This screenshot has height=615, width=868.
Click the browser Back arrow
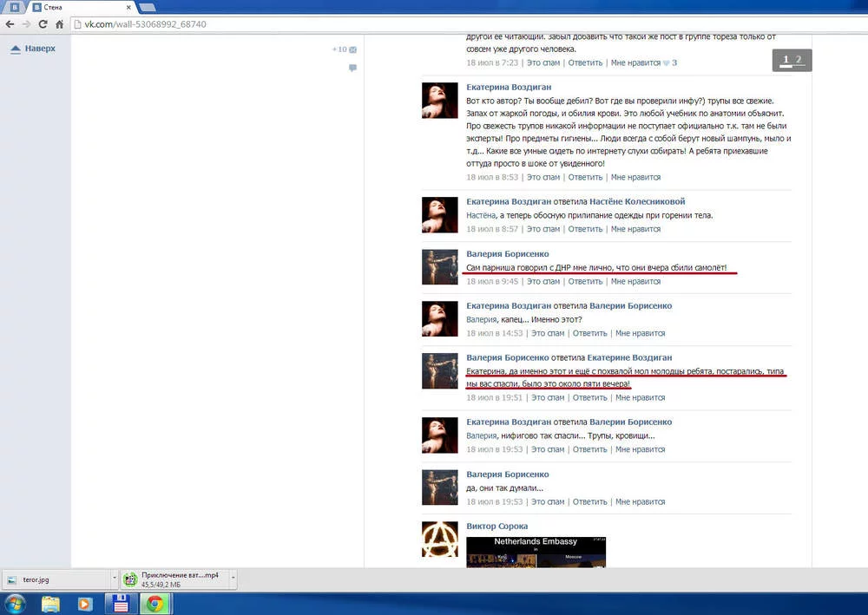10,24
